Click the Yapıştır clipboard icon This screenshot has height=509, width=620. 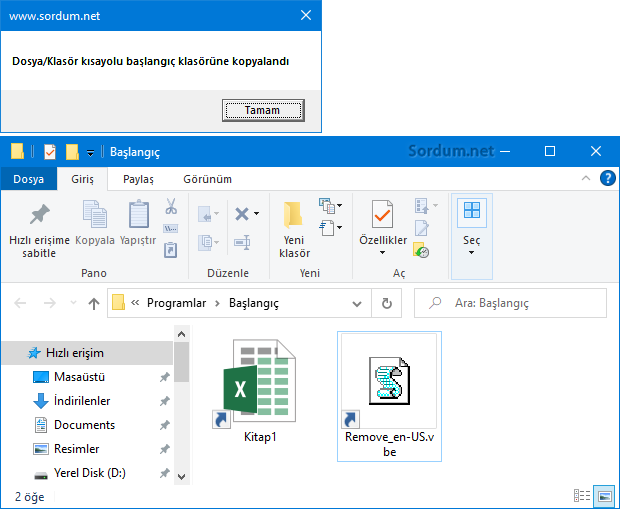click(x=138, y=214)
